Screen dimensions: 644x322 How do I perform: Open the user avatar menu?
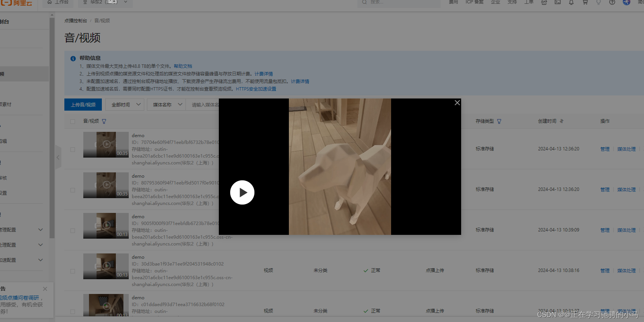tap(627, 2)
